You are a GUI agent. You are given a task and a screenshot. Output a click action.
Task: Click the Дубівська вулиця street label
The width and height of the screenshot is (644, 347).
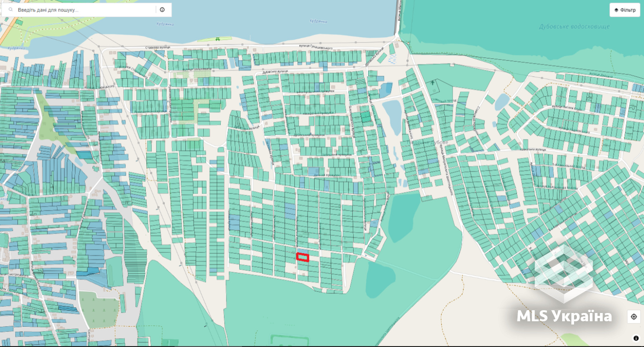coord(275,71)
